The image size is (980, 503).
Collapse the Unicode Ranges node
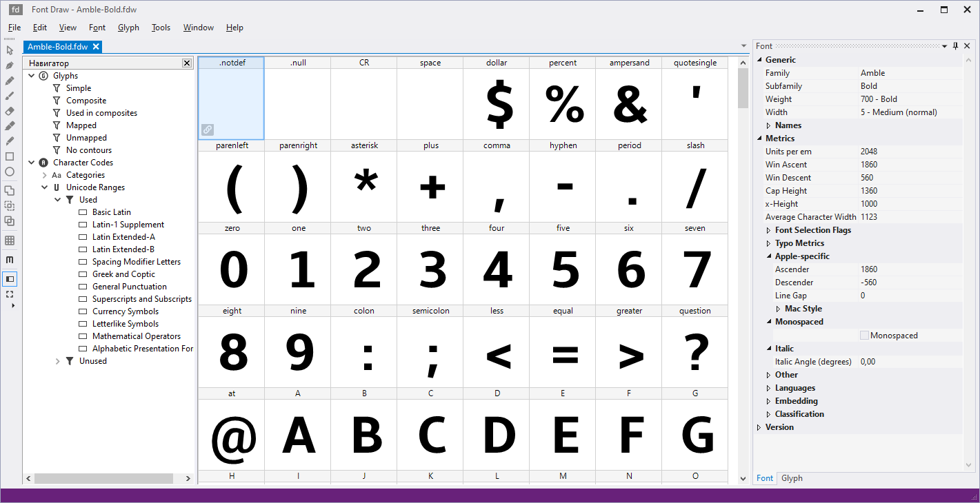44,187
